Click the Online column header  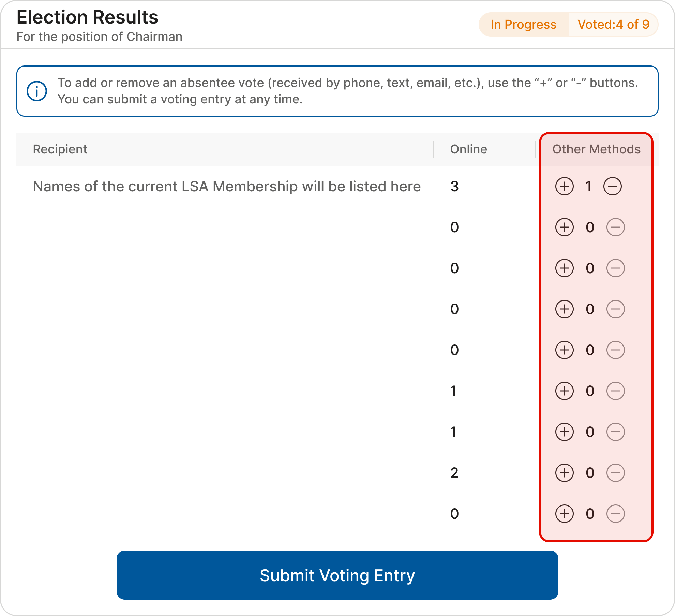(x=468, y=149)
